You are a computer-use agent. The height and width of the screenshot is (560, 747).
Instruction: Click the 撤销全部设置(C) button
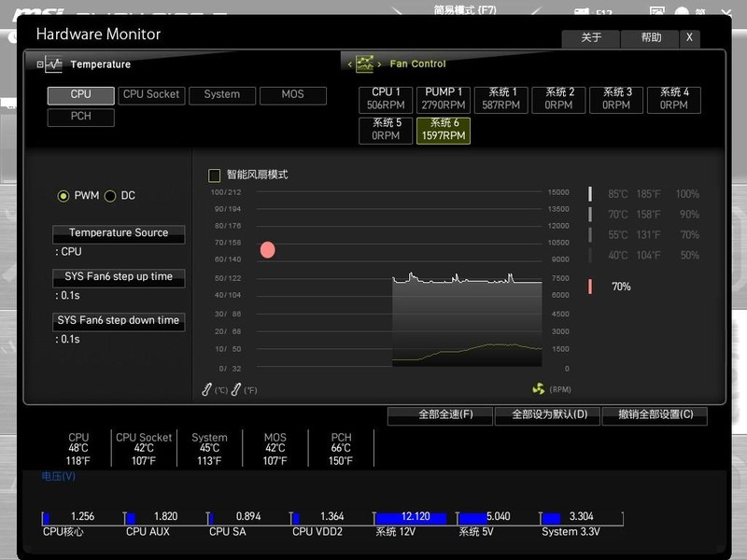pyautogui.click(x=655, y=415)
